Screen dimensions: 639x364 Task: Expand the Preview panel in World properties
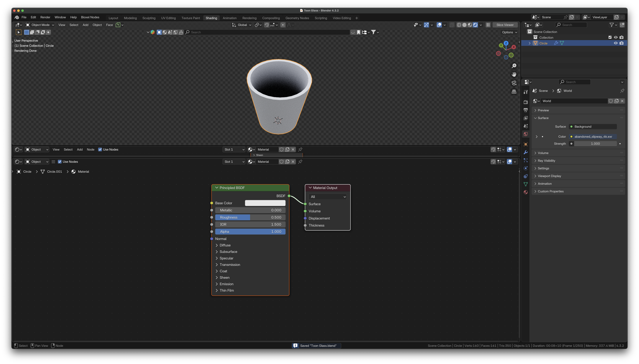pos(578,110)
